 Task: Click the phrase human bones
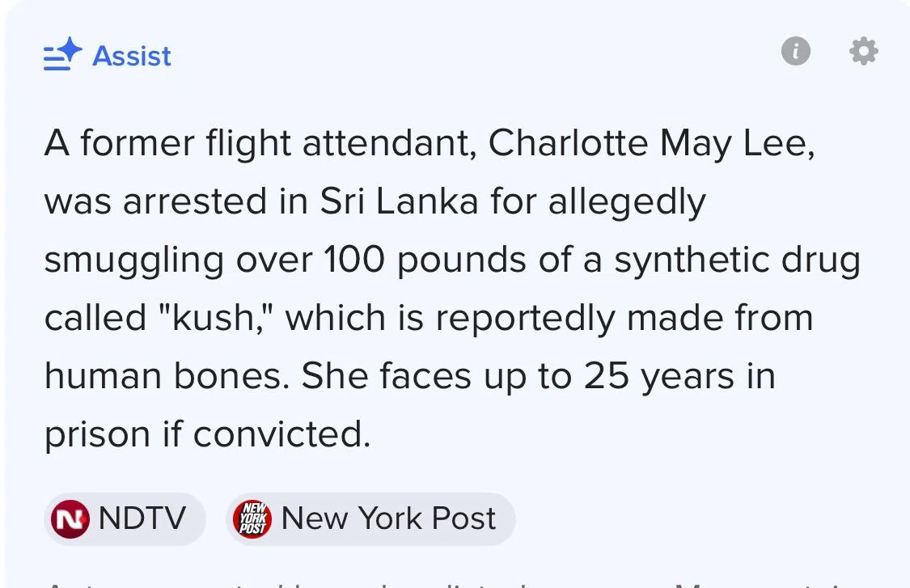point(167,376)
